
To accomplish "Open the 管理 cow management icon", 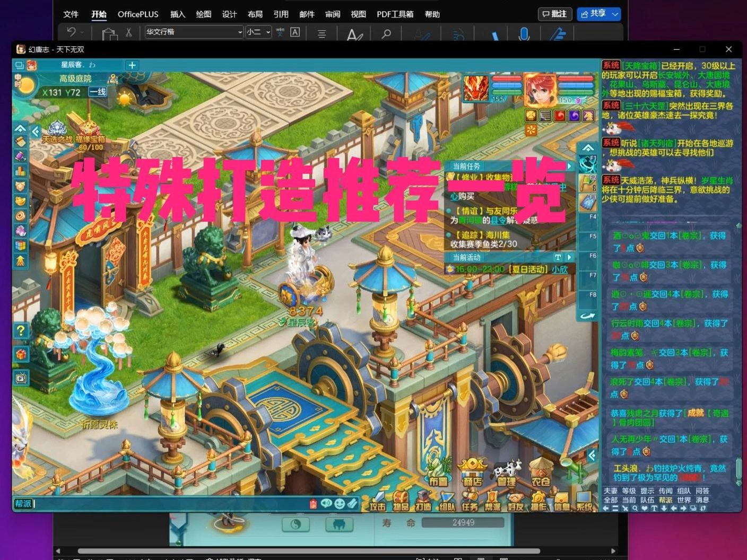I will coord(507,474).
